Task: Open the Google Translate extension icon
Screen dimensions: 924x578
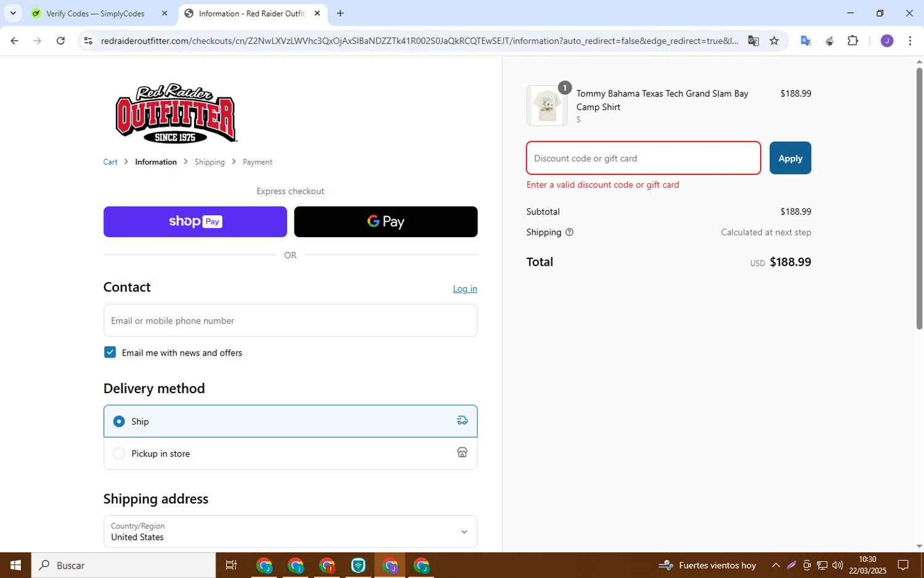Action: pos(805,41)
